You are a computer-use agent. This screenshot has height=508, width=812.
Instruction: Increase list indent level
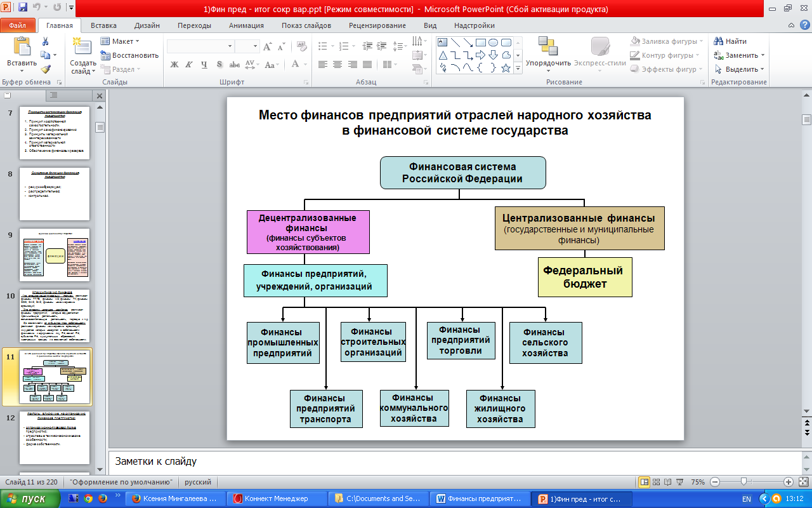[x=381, y=46]
